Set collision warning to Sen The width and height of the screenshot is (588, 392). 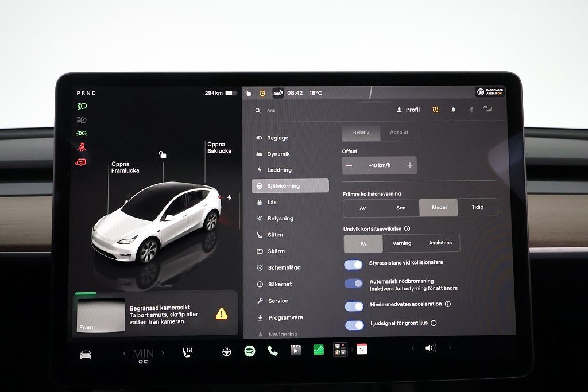(401, 208)
